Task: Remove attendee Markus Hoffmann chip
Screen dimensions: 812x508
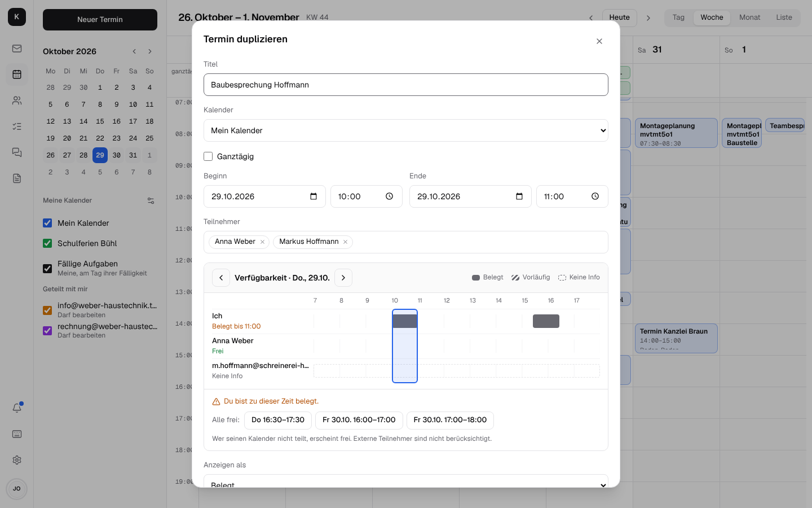Action: click(345, 242)
